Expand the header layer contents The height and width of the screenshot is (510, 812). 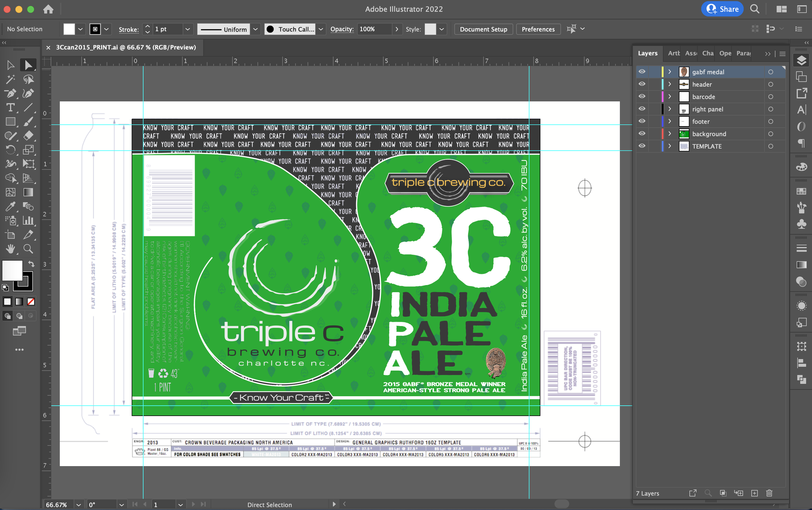tap(670, 84)
